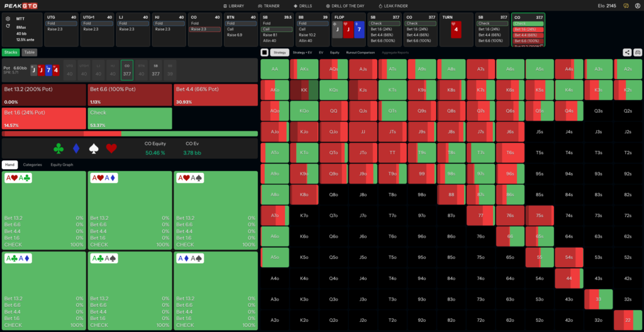
Task: Switch to Strategy tab
Action: pos(280,52)
